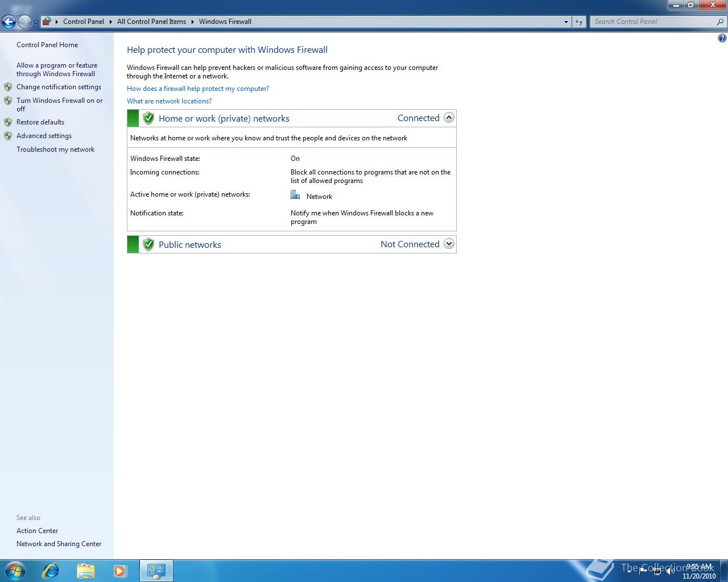Open Turn Windows Firewall on or off
The height and width of the screenshot is (582, 728).
point(60,105)
